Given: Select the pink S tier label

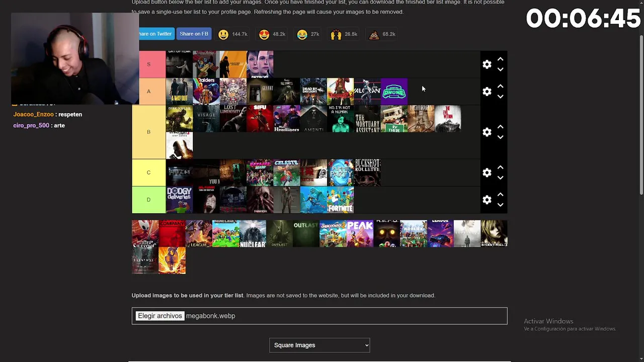Looking at the screenshot, I should coord(148,64).
